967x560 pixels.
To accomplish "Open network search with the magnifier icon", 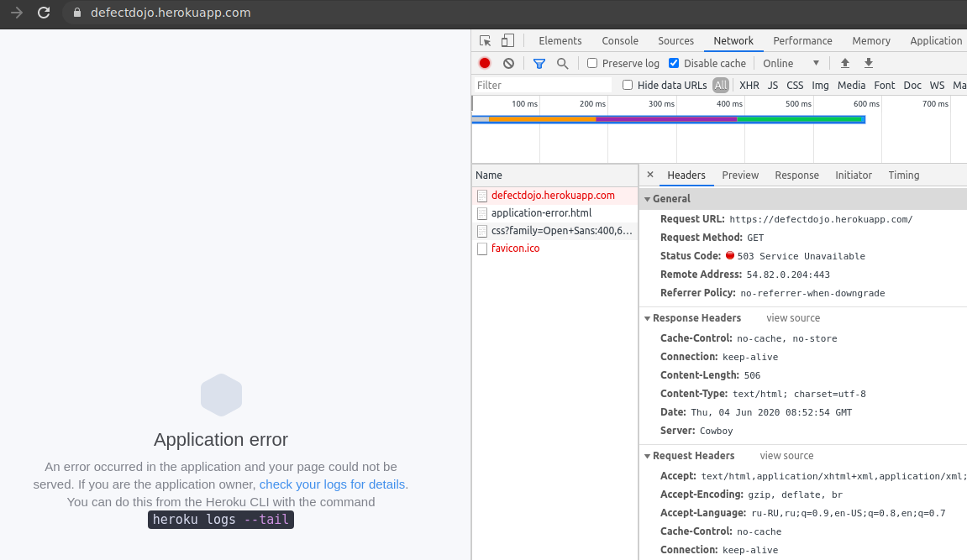I will point(562,63).
